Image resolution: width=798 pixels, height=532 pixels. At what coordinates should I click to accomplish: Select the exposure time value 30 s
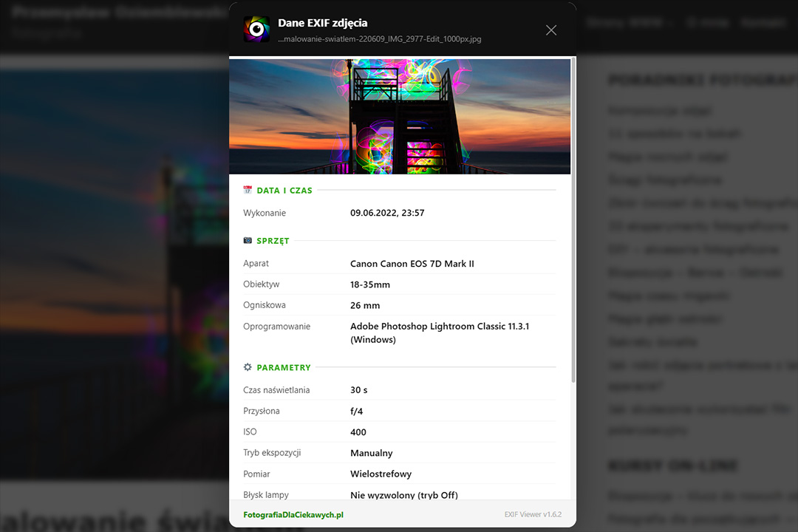[359, 390]
